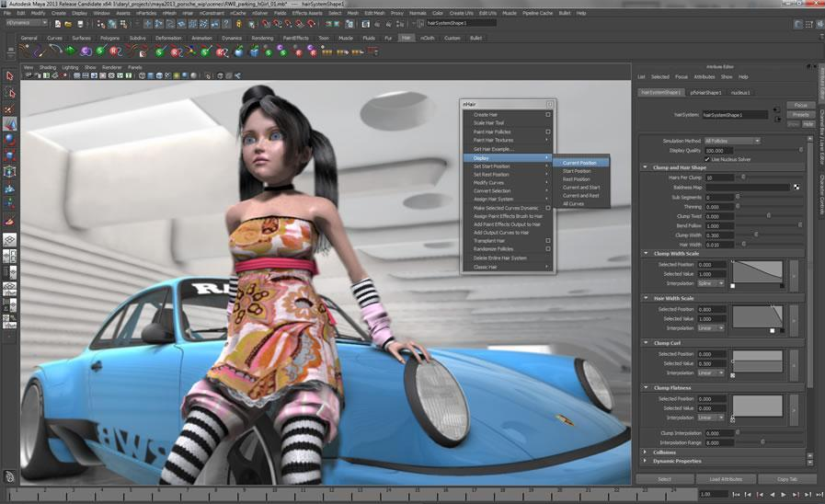825x504 pixels.
Task: Click the Baldness Map checker texture icon
Action: pyautogui.click(x=796, y=187)
